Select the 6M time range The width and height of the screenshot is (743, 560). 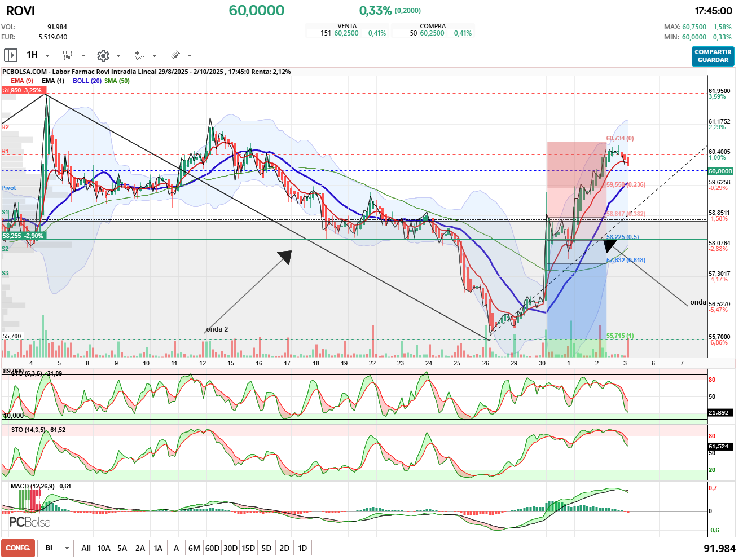[x=194, y=548]
